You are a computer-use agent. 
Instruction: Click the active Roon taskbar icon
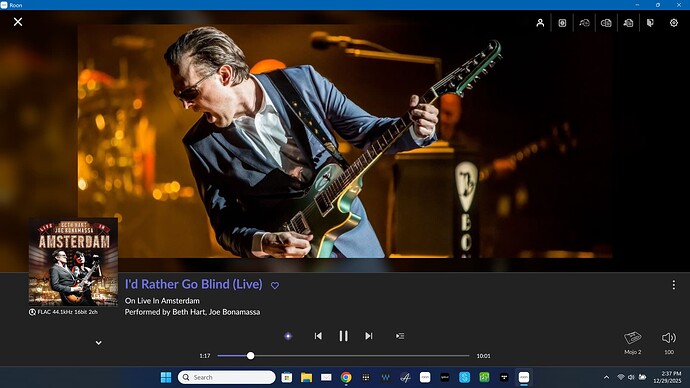pos(524,377)
